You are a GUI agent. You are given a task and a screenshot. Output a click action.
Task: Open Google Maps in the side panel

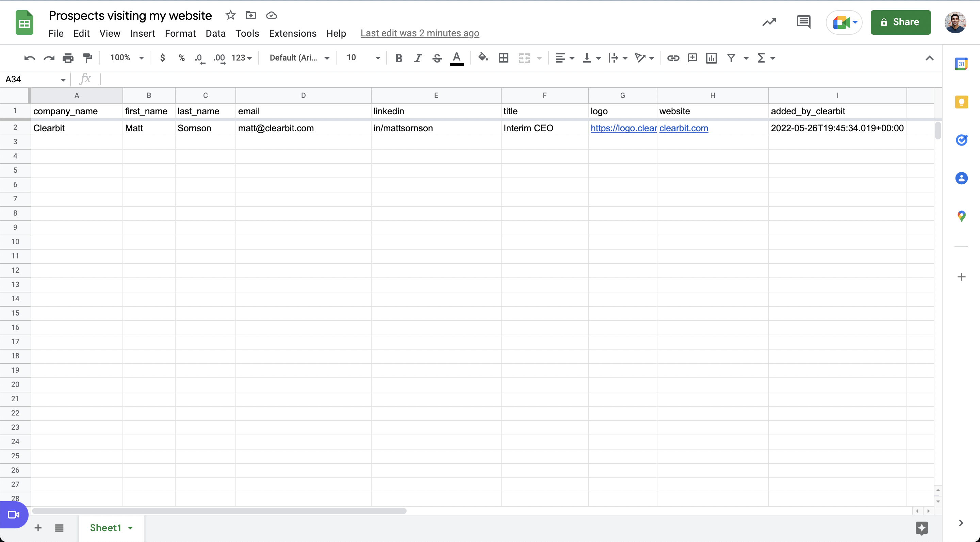961,216
